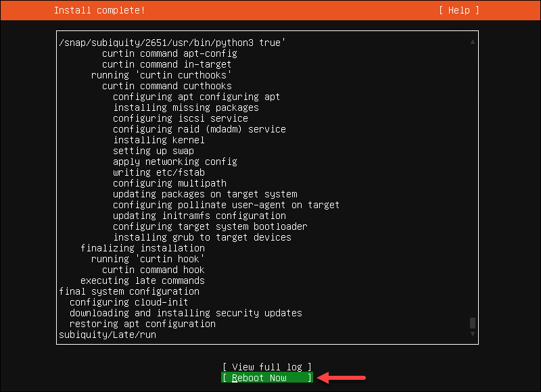Viewport: 541px width, 392px height.
Task: Select the 'subiquity/Late/run' line
Action: tap(108, 335)
